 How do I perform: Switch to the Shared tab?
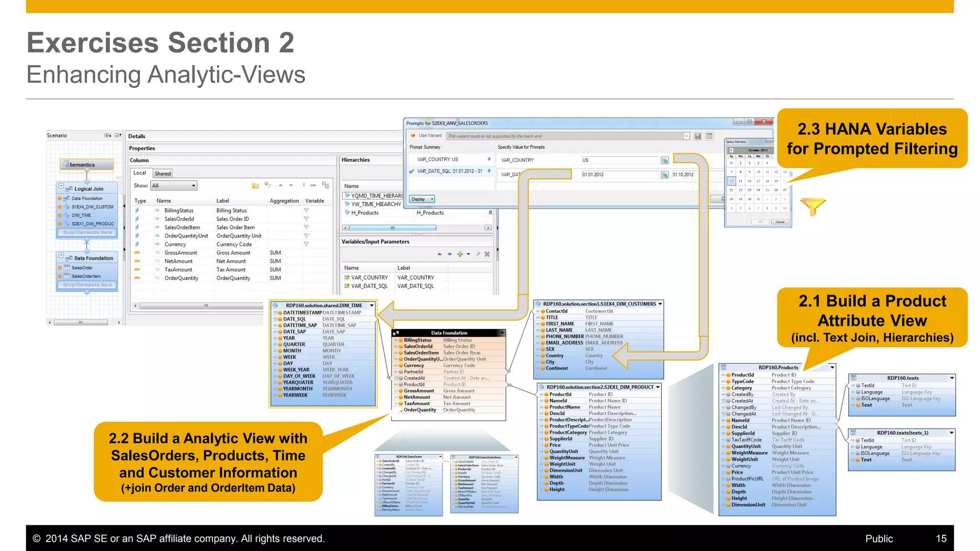coord(163,174)
